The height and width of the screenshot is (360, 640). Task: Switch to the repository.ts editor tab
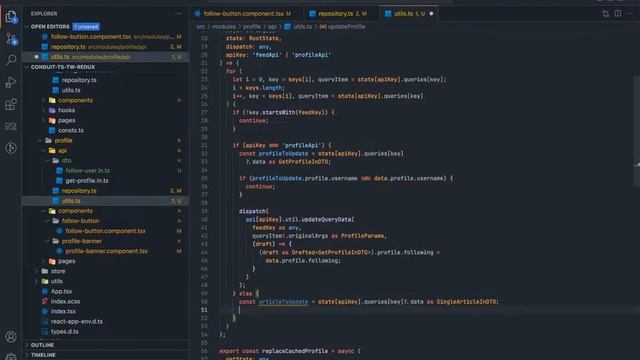341,13
